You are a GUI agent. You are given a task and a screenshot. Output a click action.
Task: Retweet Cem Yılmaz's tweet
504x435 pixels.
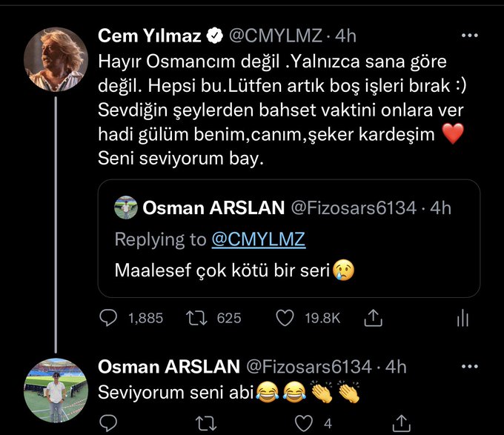click(196, 318)
